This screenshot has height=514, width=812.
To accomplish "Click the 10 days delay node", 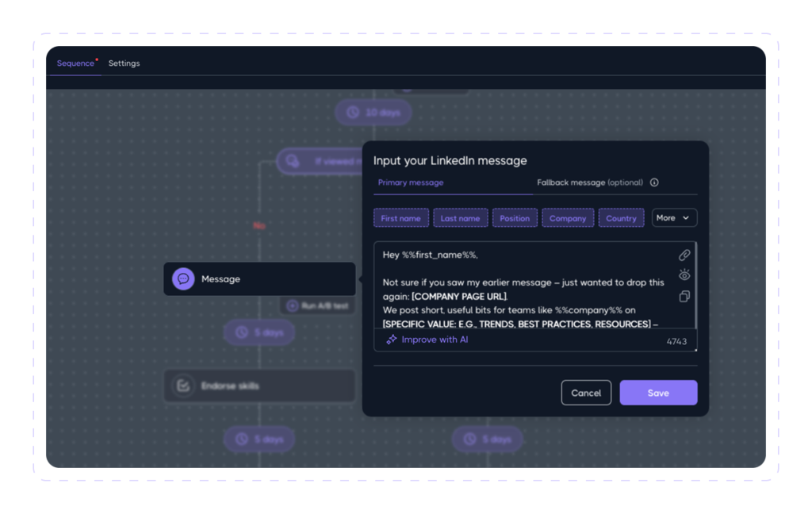I will click(x=373, y=113).
